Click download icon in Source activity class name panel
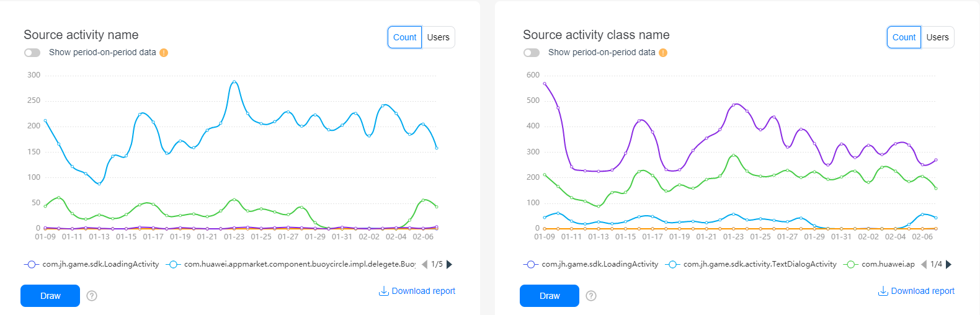The image size is (980, 315). [883, 291]
